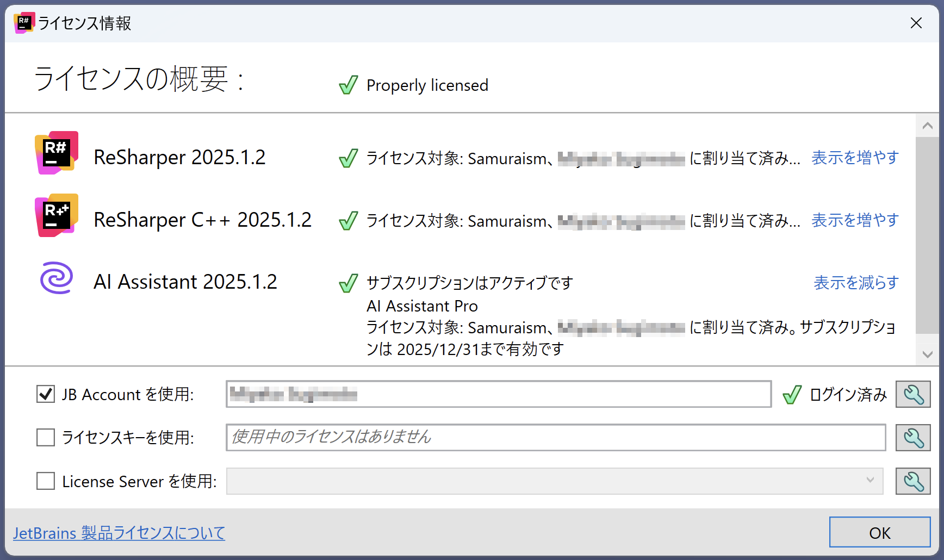Click the ReSharper C++ 2025.1.2 product name

(x=202, y=220)
